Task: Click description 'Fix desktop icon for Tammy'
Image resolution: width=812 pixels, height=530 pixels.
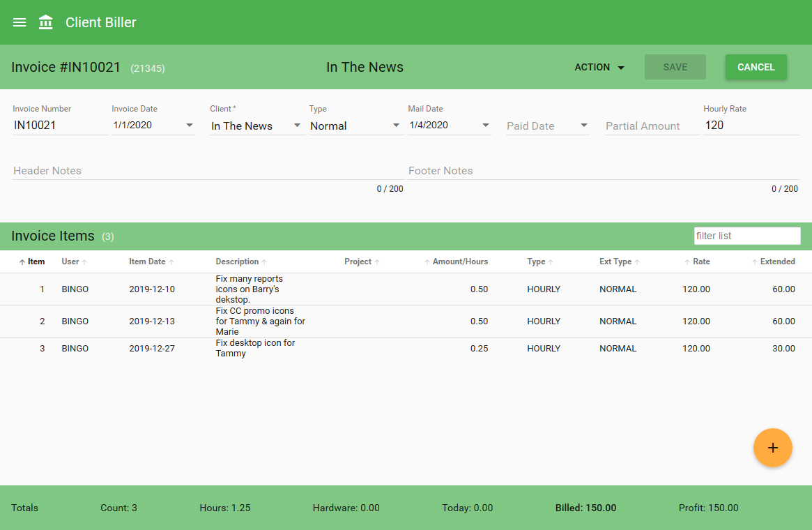Action: click(x=255, y=348)
